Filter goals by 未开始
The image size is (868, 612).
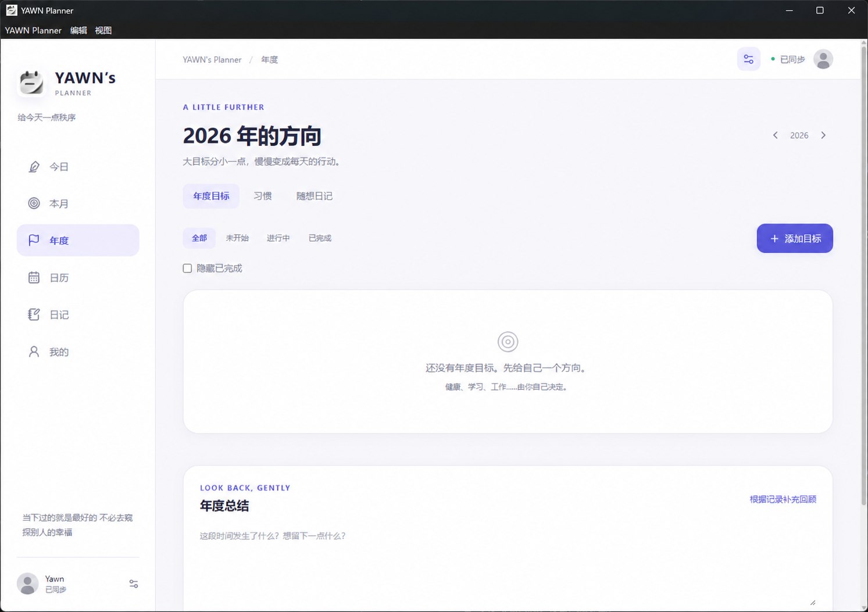tap(237, 238)
